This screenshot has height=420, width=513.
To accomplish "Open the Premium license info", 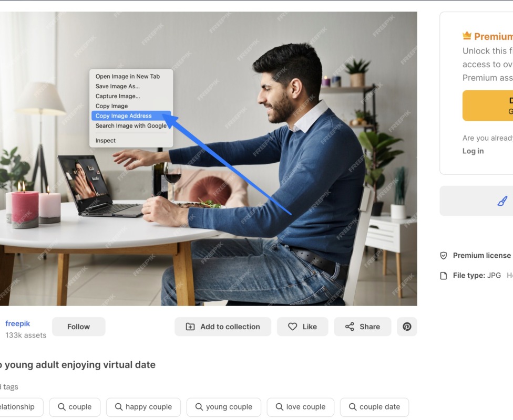I will 481,256.
